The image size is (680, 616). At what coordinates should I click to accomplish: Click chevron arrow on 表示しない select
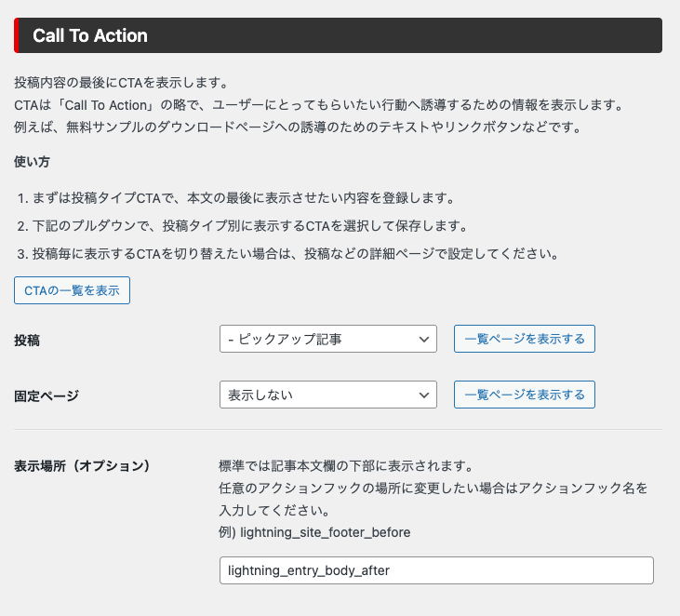click(x=425, y=395)
